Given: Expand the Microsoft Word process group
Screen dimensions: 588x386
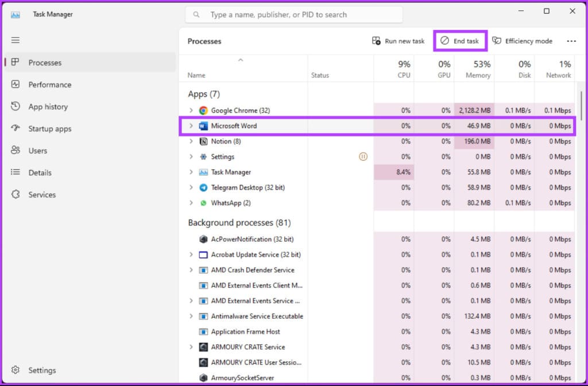Looking at the screenshot, I should (x=191, y=126).
